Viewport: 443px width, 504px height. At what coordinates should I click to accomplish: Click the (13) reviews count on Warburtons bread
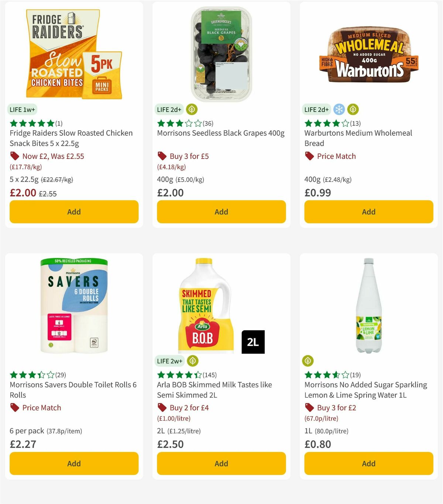tap(356, 123)
